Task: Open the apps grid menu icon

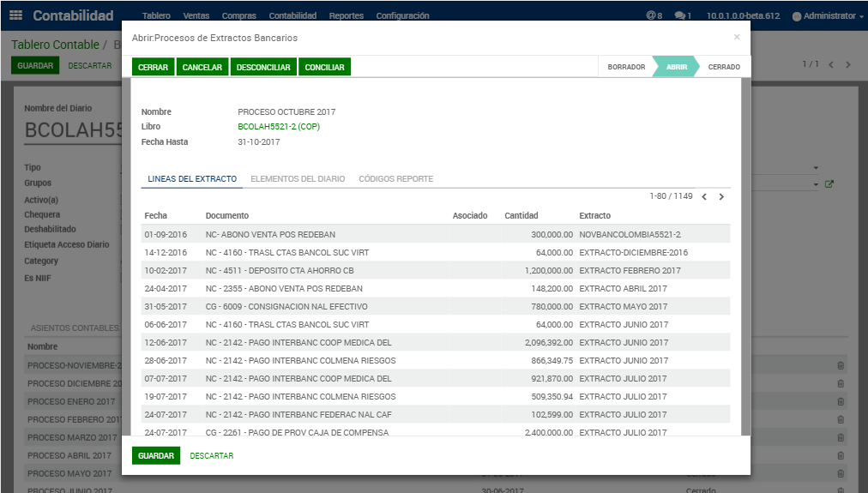Action: [16, 15]
